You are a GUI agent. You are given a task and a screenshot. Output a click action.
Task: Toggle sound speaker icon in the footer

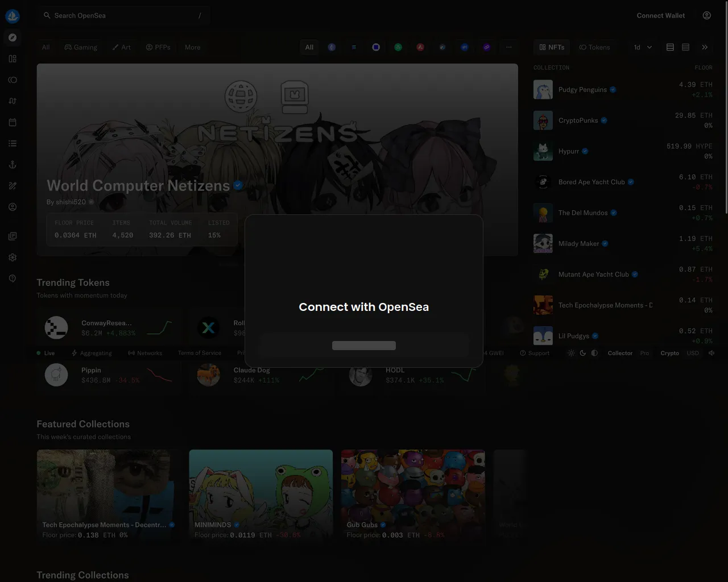point(712,353)
